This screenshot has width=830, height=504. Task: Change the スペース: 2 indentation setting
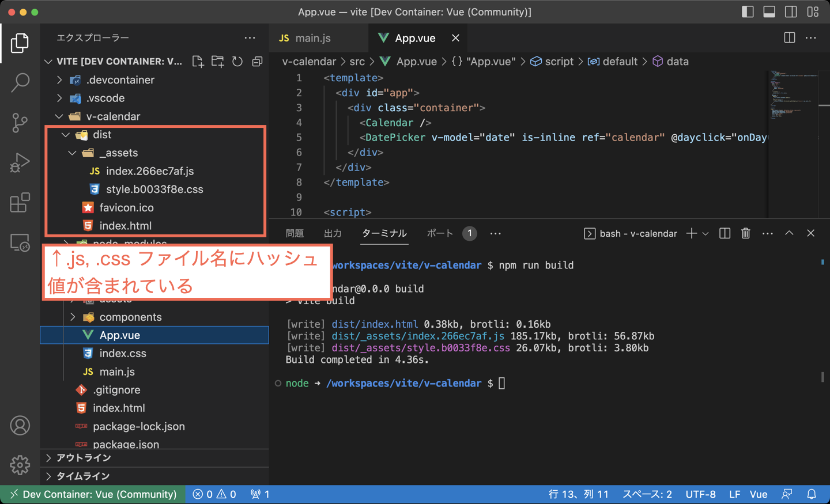647,494
